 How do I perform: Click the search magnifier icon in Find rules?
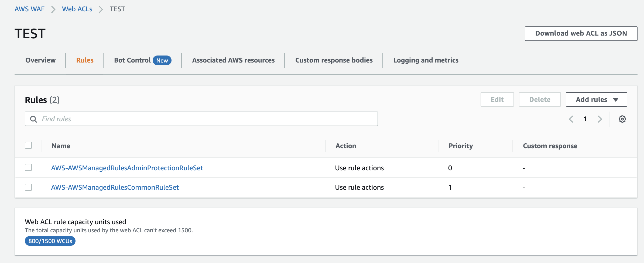33,119
